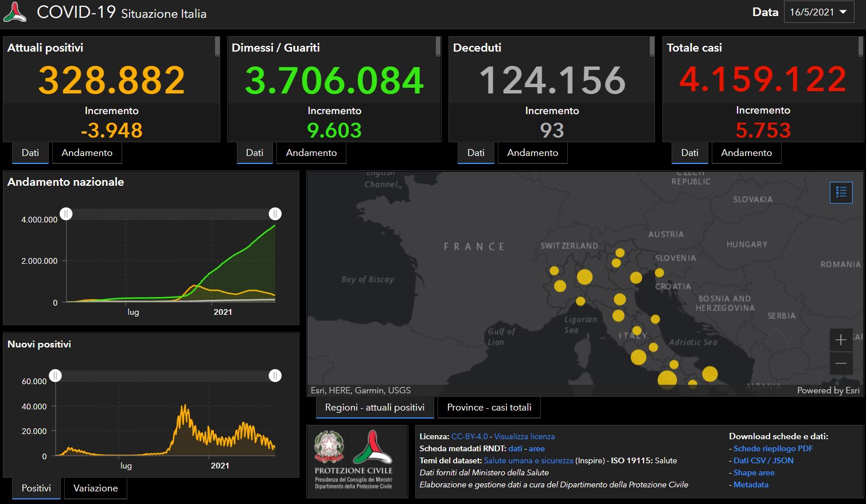Click the Protezione Civile footer logo
Image resolution: width=866 pixels, height=504 pixels.
pos(373,447)
